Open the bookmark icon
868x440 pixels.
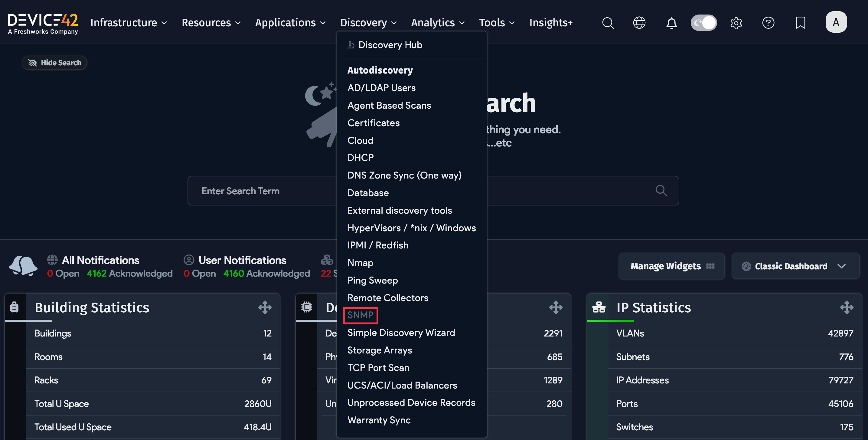[x=800, y=23]
